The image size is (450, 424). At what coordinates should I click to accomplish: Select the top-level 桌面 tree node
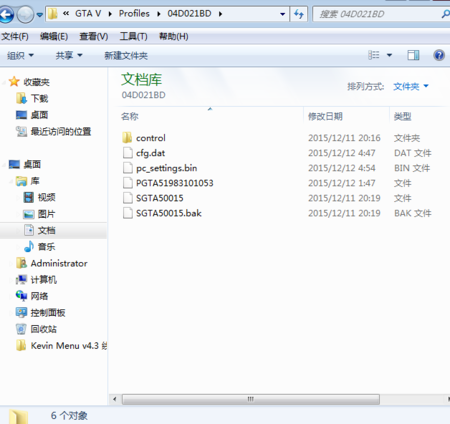[x=32, y=164]
